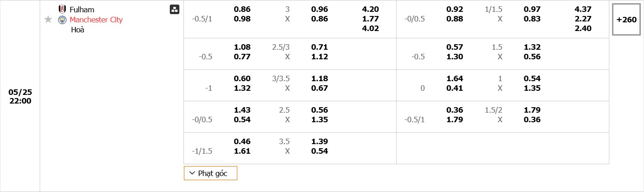
Task: Select the 1.77 away win odds
Action: click(x=370, y=19)
